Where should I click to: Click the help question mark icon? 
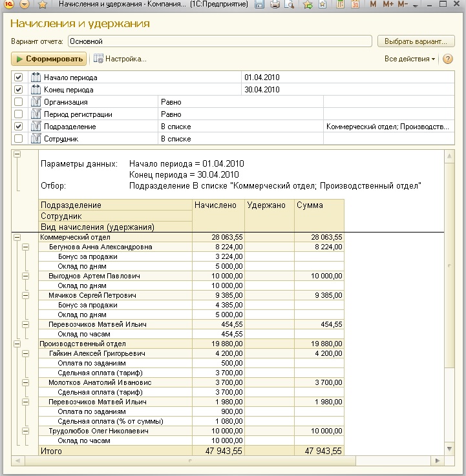point(447,59)
